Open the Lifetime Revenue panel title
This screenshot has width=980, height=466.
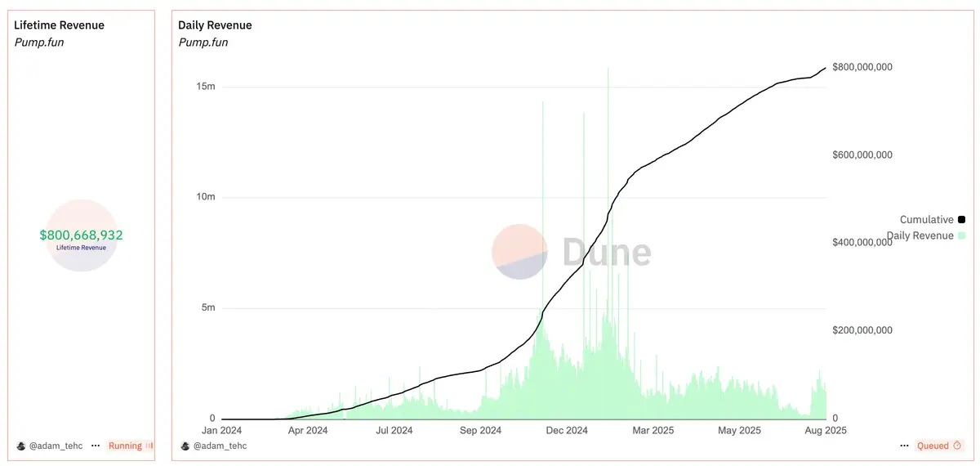click(x=60, y=25)
